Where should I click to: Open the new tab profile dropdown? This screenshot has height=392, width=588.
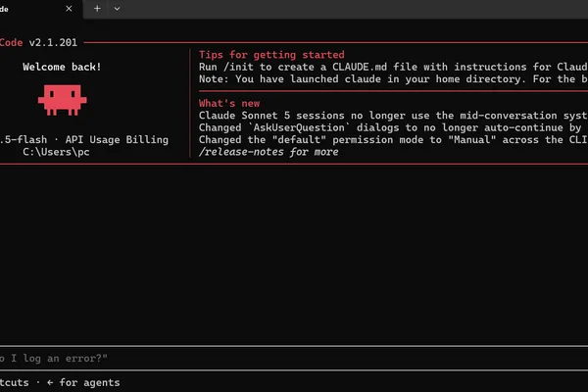point(117,9)
